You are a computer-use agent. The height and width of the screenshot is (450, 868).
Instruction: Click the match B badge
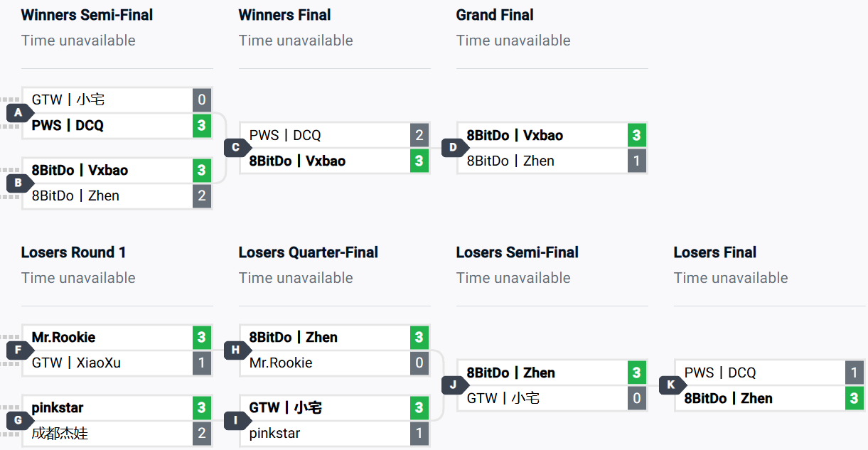point(18,183)
